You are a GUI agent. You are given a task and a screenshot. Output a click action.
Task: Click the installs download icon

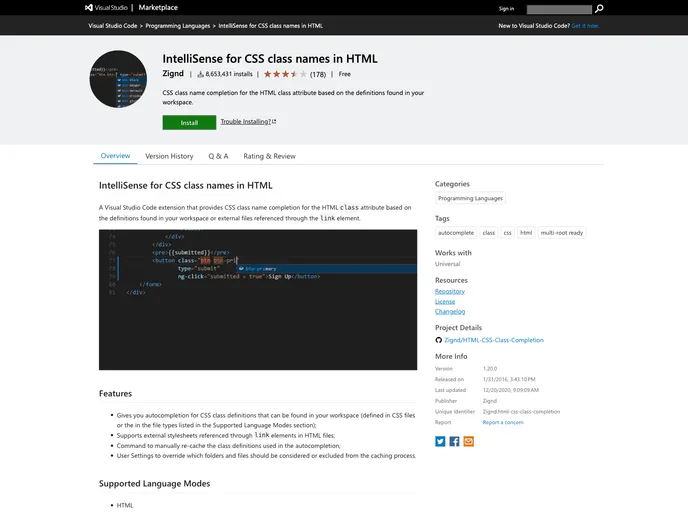[201, 74]
